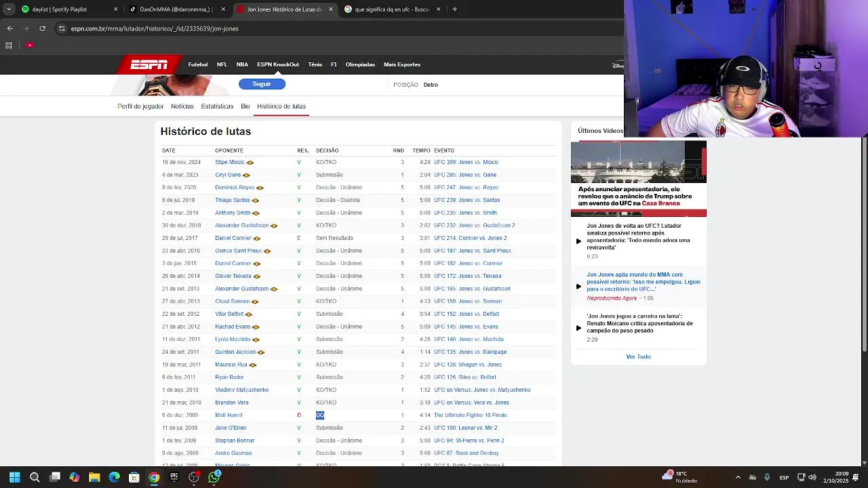Click the Ver Tudo link under videos
This screenshot has width=868, height=488.
638,357
